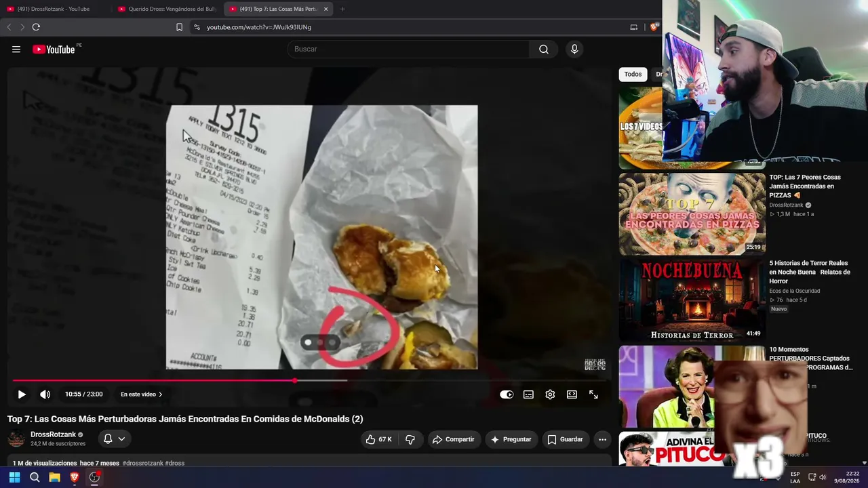Open the YouTube guide hamburger menu
Screen dimensions: 868x488
(16, 49)
